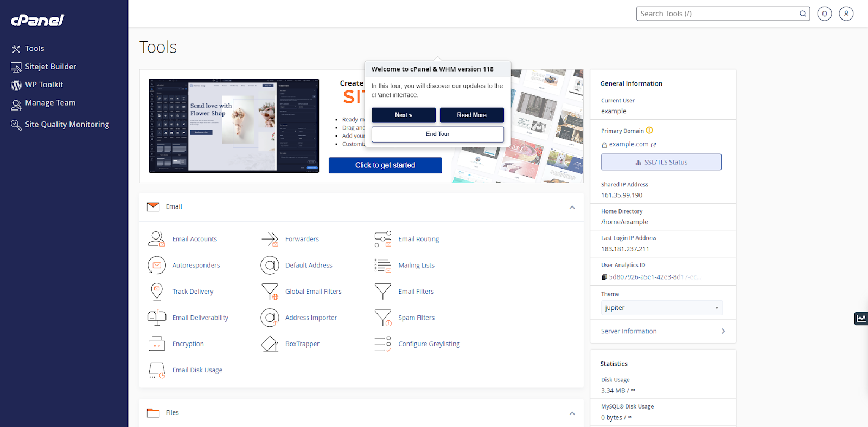
Task: Click the analytics chart icon at right edge
Action: pyautogui.click(x=861, y=318)
